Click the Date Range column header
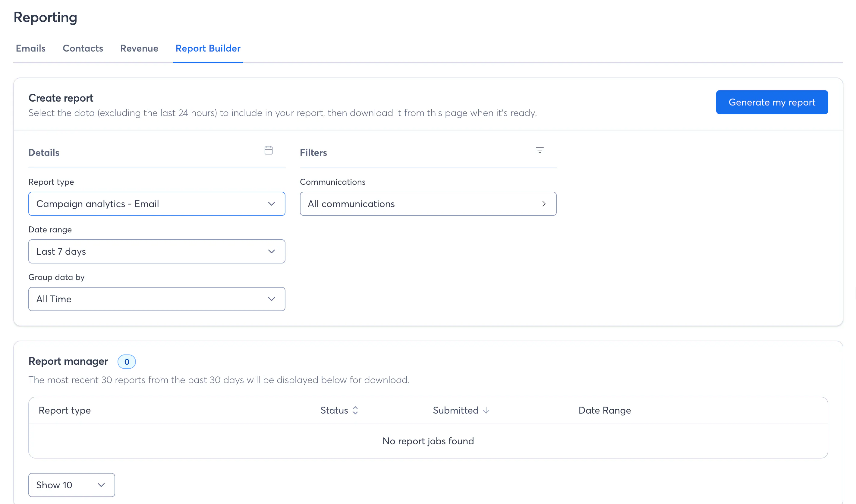This screenshot has width=856, height=504. coord(605,410)
